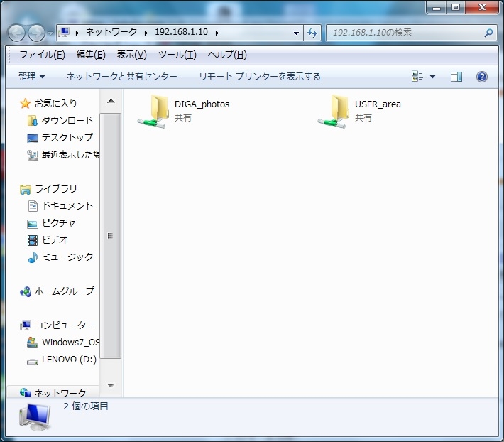Open ドキュメント library
504x442 pixels.
(x=67, y=205)
